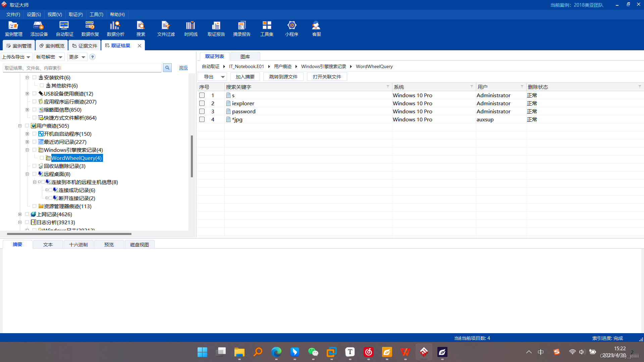Image resolution: width=644 pixels, height=362 pixels.
Task: Click the 跳转到源文件 button
Action: tap(283, 77)
